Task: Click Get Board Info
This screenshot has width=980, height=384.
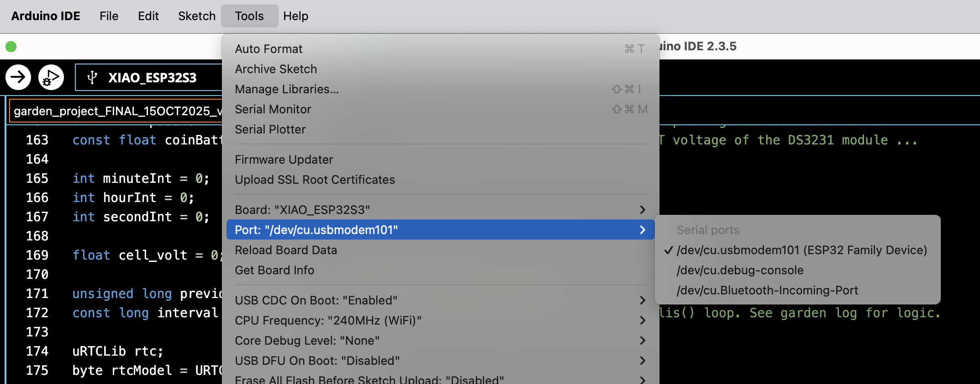Action: click(274, 270)
